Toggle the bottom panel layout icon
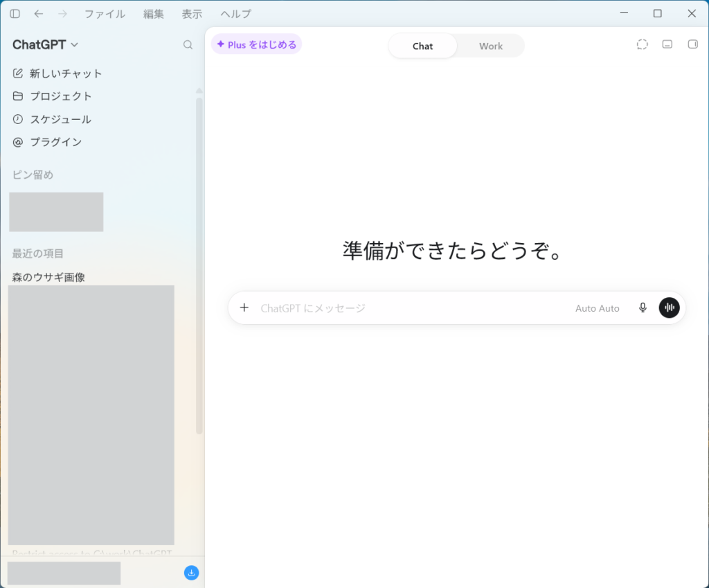709x588 pixels. point(667,44)
